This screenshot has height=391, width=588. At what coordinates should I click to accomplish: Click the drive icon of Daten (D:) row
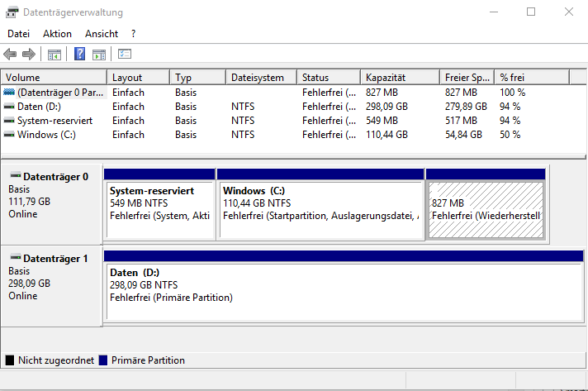(x=9, y=107)
